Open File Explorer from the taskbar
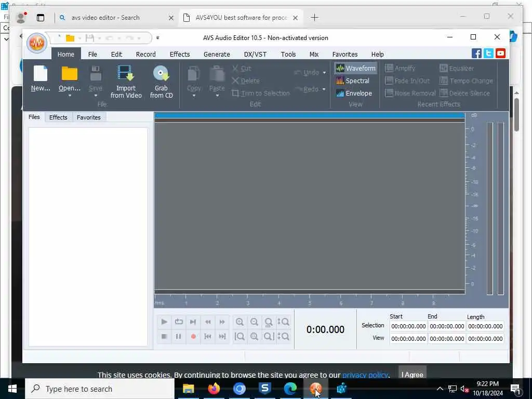 pyautogui.click(x=188, y=389)
